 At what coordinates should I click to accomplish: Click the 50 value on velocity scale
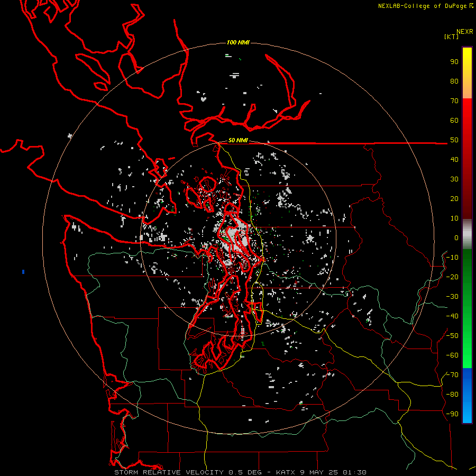click(x=454, y=140)
